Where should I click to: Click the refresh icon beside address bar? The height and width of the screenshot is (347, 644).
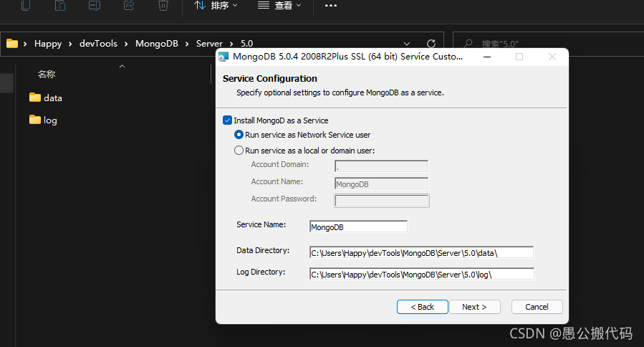pos(431,44)
